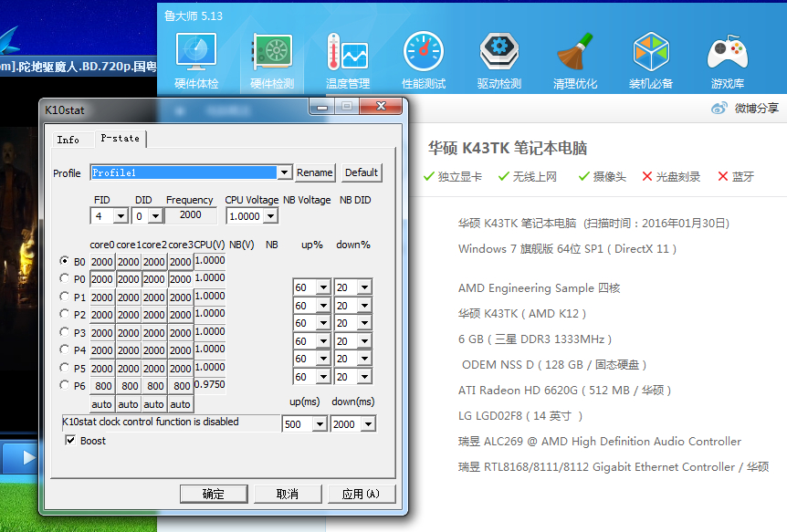Click the 瑞昱 ALC269 audio controller text
This screenshot has height=532, width=787.
click(600, 442)
